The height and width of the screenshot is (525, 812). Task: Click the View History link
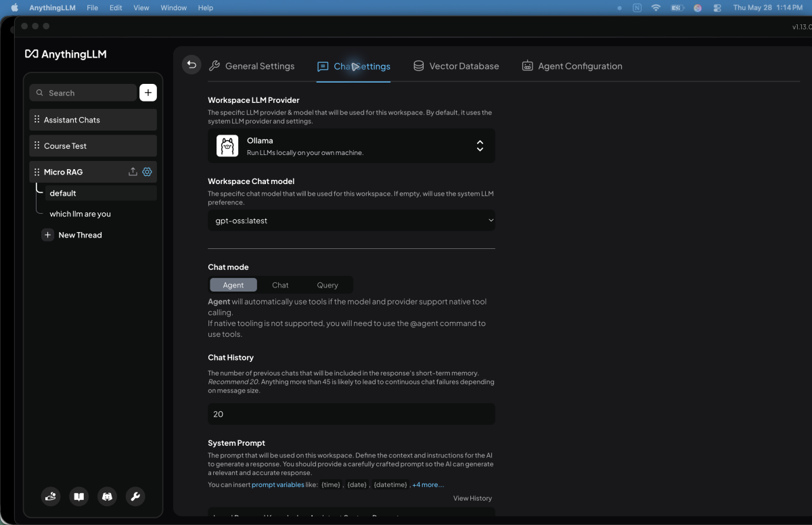(x=472, y=498)
